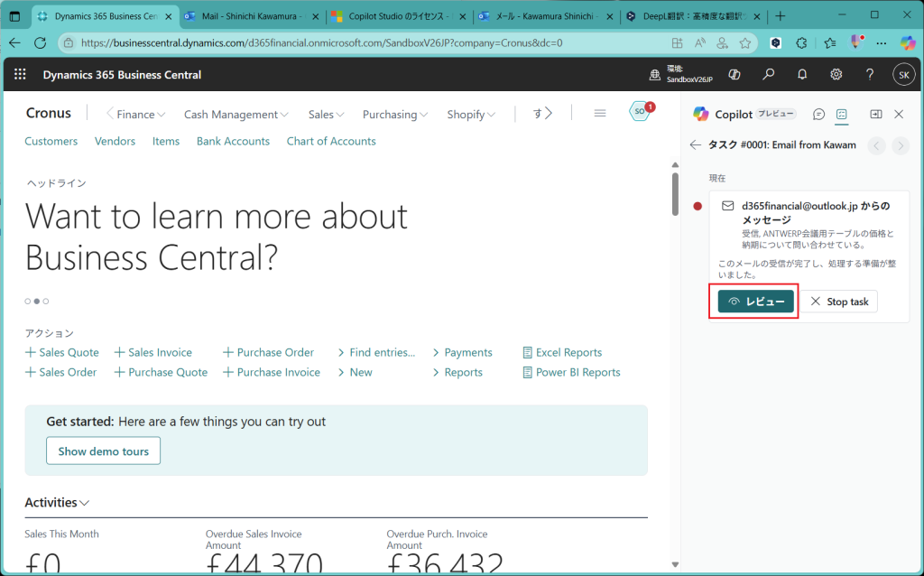Go to the previous Copilot task
Screen dimensions: 924x576
pos(877,145)
